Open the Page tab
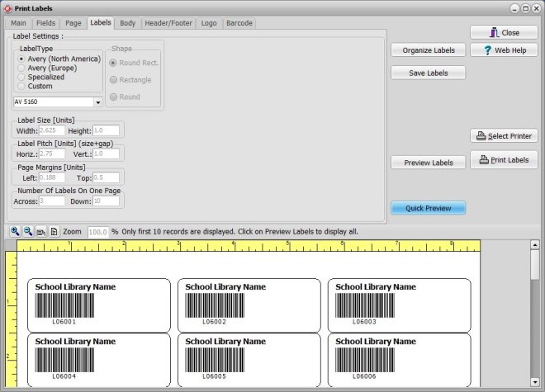This screenshot has height=392, width=545. 73,23
